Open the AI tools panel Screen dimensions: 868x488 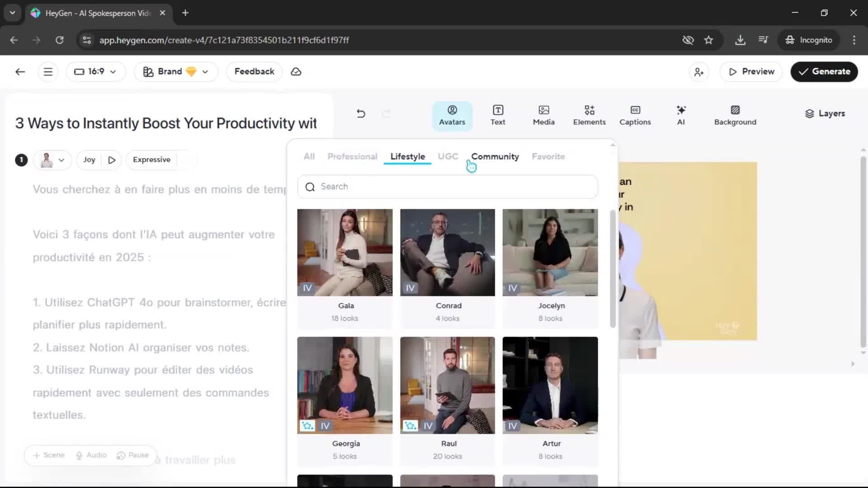coord(681,115)
